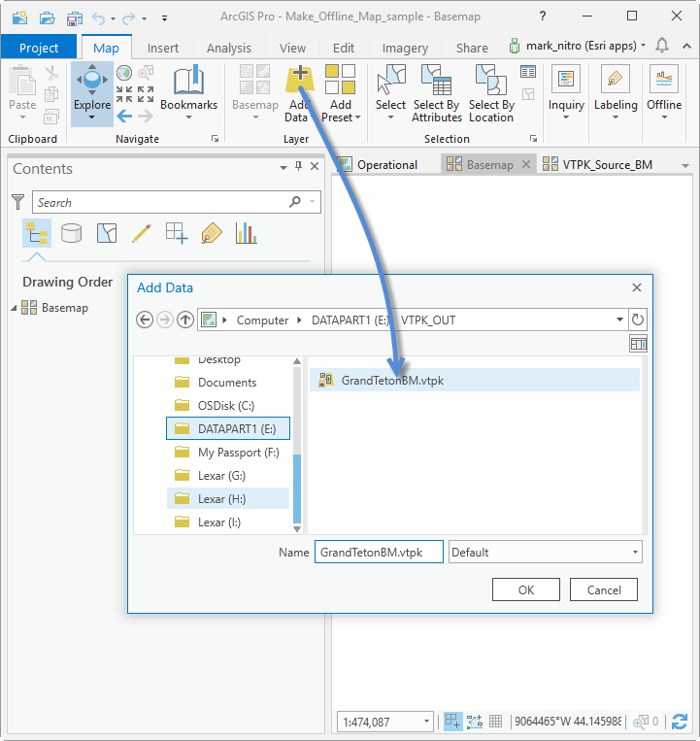Click the refresh button beside path bar
This screenshot has width=700, height=741.
(638, 320)
